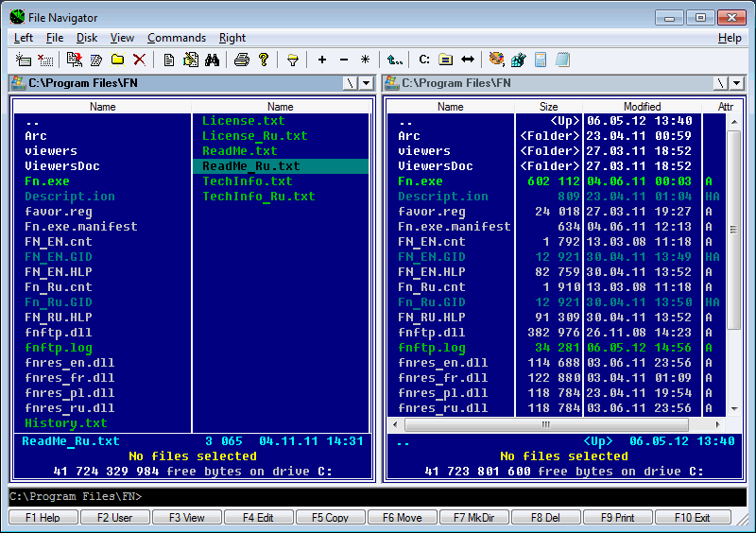Image resolution: width=756 pixels, height=533 pixels.
Task: Click the F2 User button
Action: [114, 518]
